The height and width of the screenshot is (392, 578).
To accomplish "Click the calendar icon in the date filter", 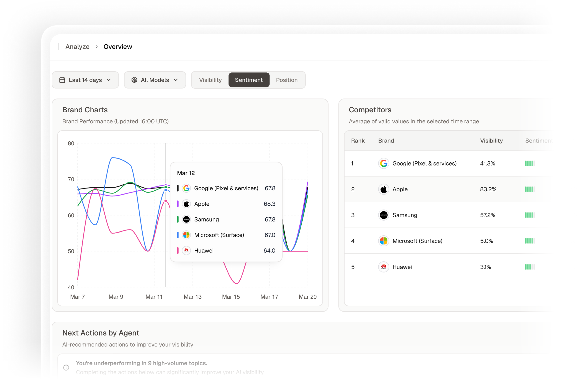I will 62,80.
